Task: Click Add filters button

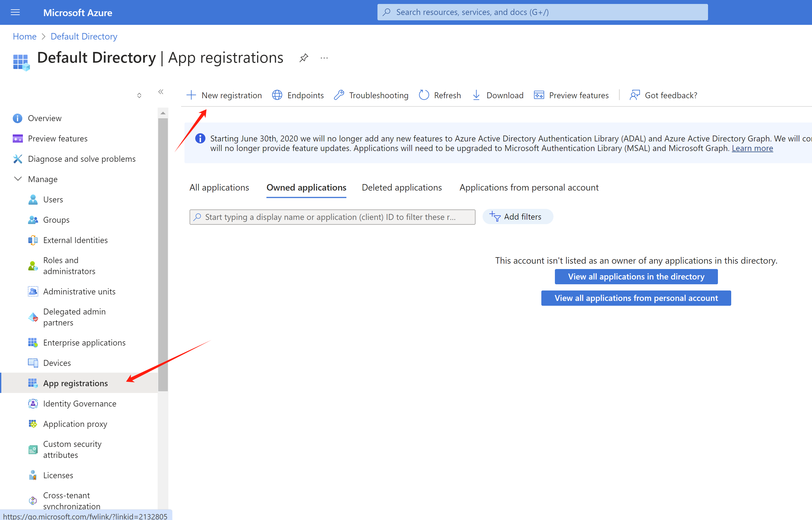Action: 517,217
